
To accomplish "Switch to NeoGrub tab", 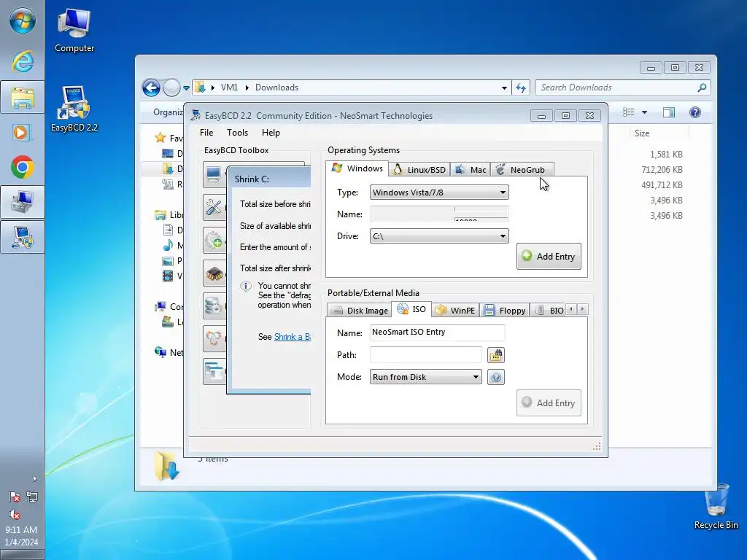I will click(522, 169).
